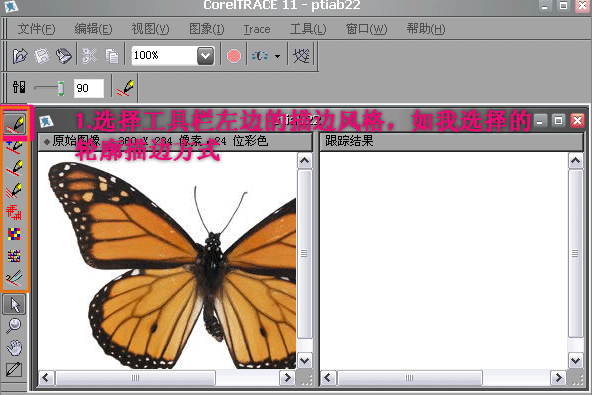Select the red sketch trace tool

[14, 212]
